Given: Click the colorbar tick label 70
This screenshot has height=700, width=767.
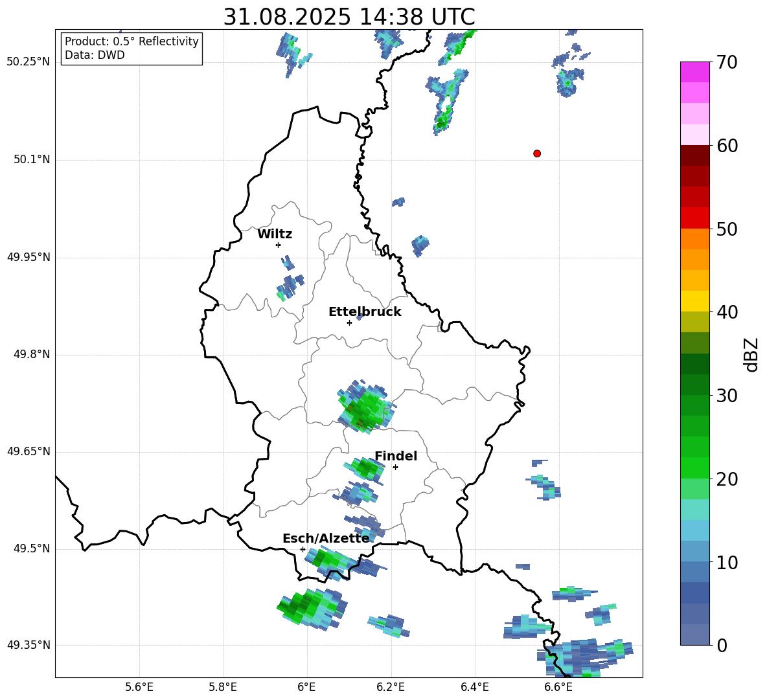Looking at the screenshot, I should tap(727, 62).
